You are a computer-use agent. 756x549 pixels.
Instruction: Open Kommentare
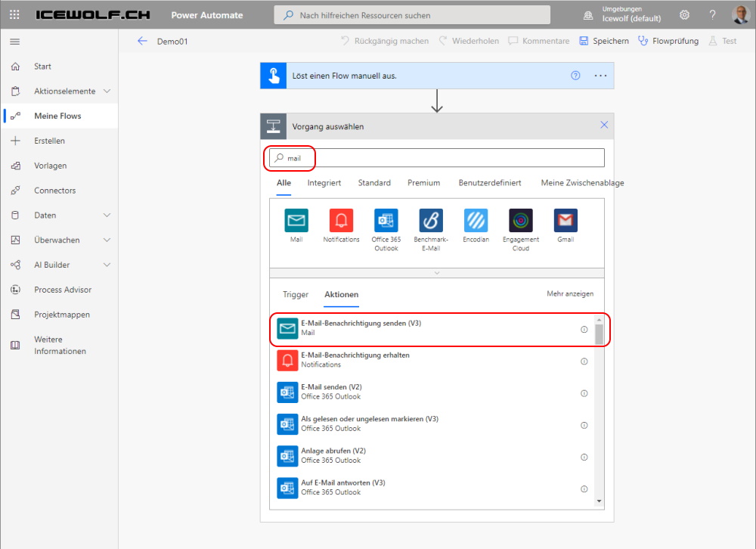pyautogui.click(x=539, y=41)
